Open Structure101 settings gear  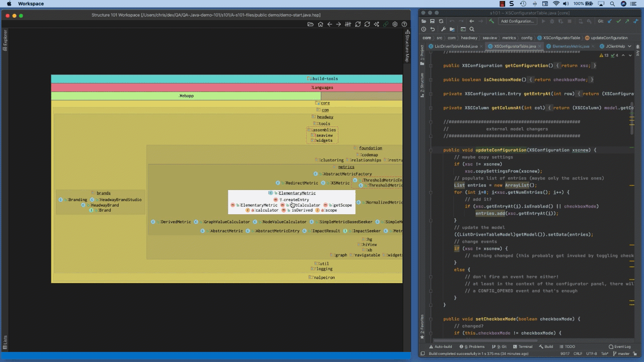tap(395, 24)
